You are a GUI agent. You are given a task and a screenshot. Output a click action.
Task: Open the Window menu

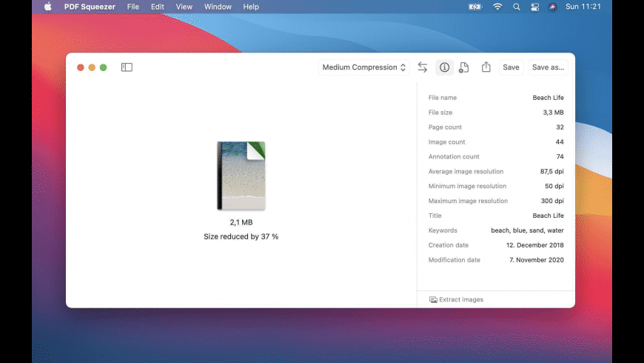(x=218, y=7)
